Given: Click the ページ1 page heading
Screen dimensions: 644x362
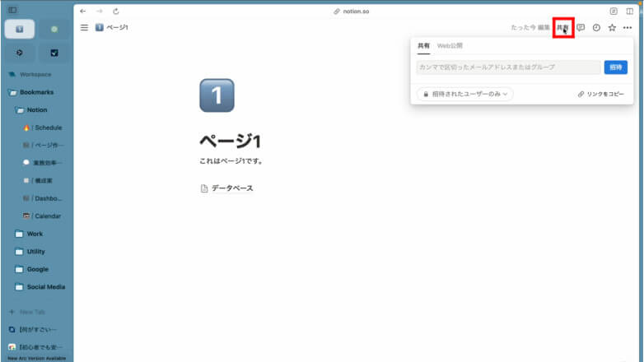Looking at the screenshot, I should click(x=230, y=142).
